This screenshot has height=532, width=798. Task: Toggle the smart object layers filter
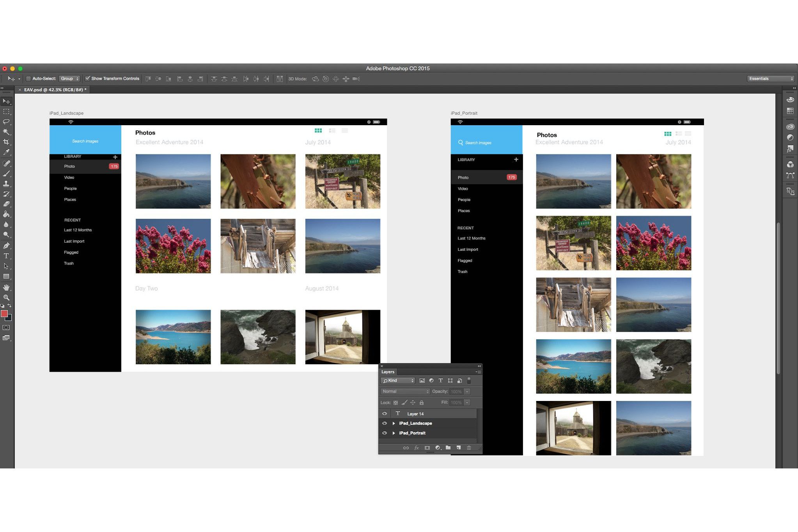point(459,381)
